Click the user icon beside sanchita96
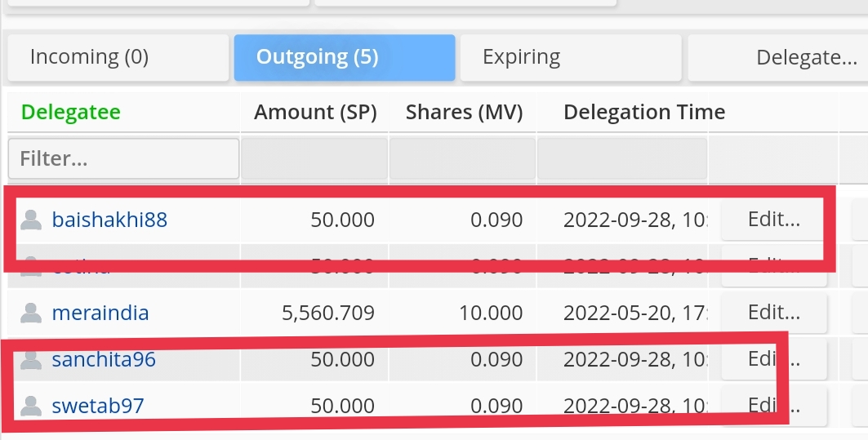 (x=31, y=359)
